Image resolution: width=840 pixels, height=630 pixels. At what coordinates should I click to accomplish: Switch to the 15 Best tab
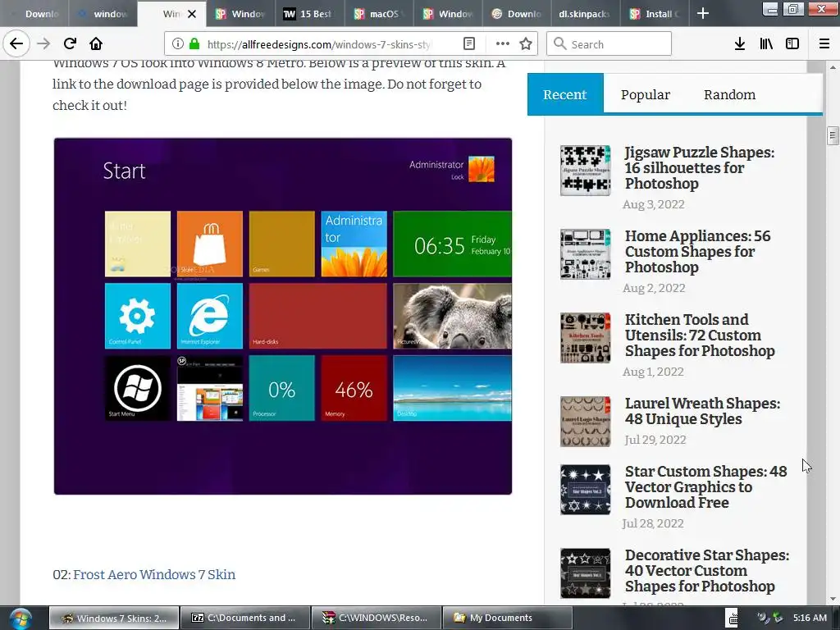309,14
